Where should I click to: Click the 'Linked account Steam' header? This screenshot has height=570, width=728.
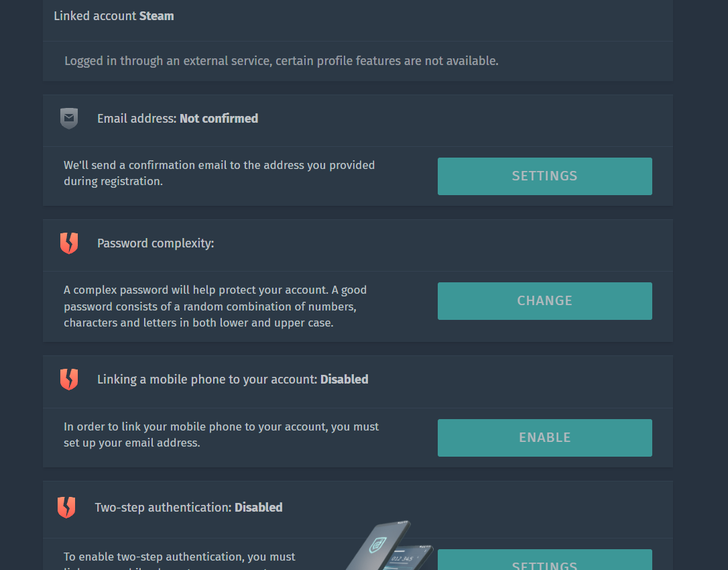pyautogui.click(x=114, y=16)
